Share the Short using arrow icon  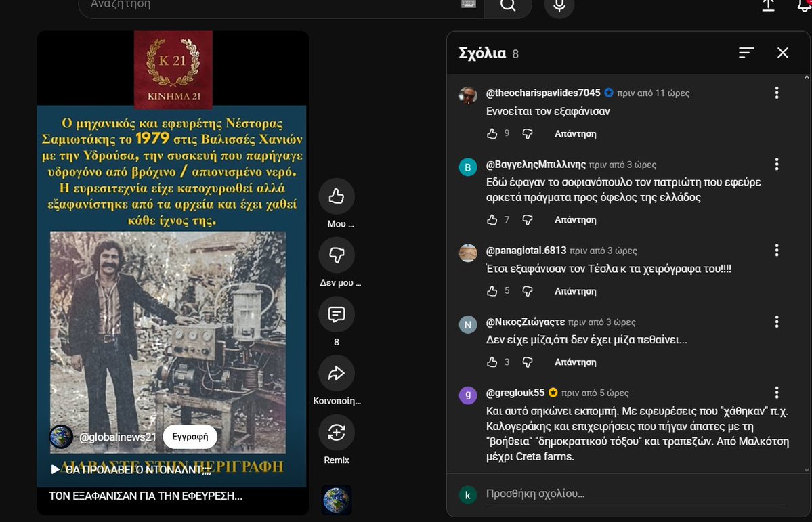tap(337, 373)
